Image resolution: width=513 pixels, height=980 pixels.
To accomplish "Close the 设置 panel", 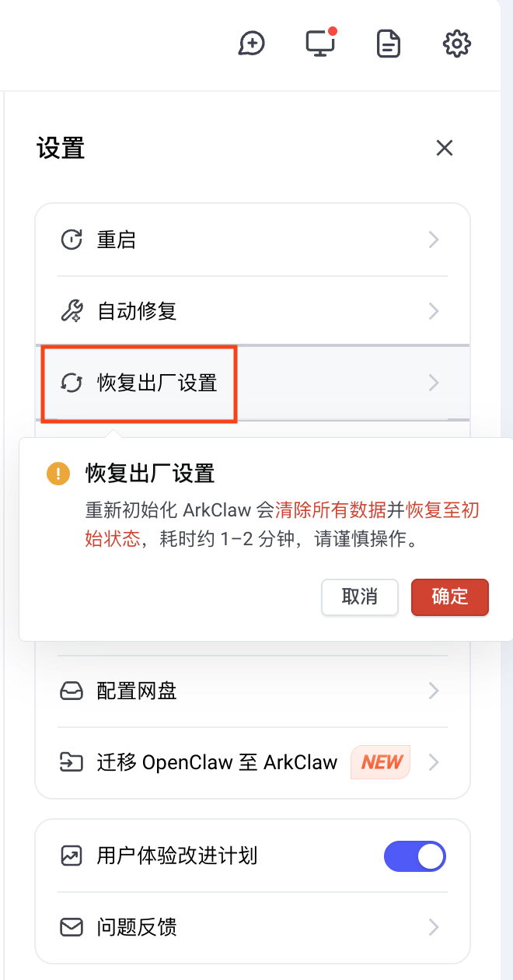I will (x=445, y=148).
